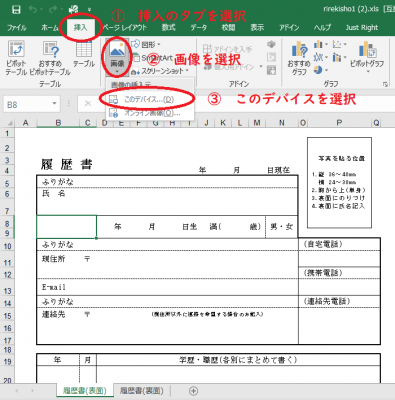Select column N header
The image size is (395, 400).
[282, 123]
